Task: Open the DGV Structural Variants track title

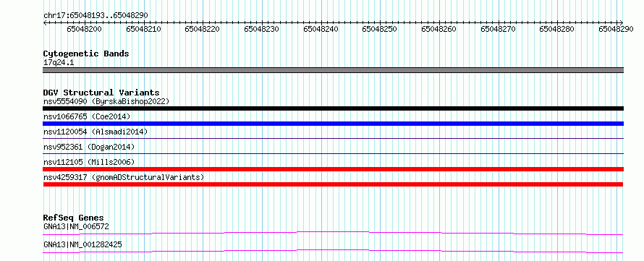Action: pos(101,93)
